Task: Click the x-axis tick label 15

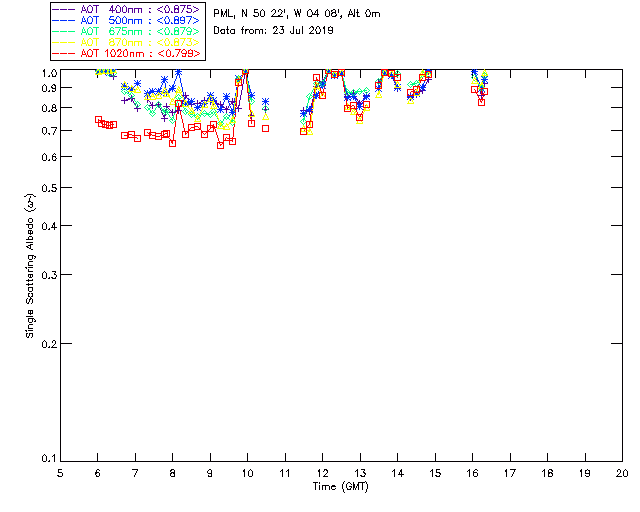Action: coord(435,473)
